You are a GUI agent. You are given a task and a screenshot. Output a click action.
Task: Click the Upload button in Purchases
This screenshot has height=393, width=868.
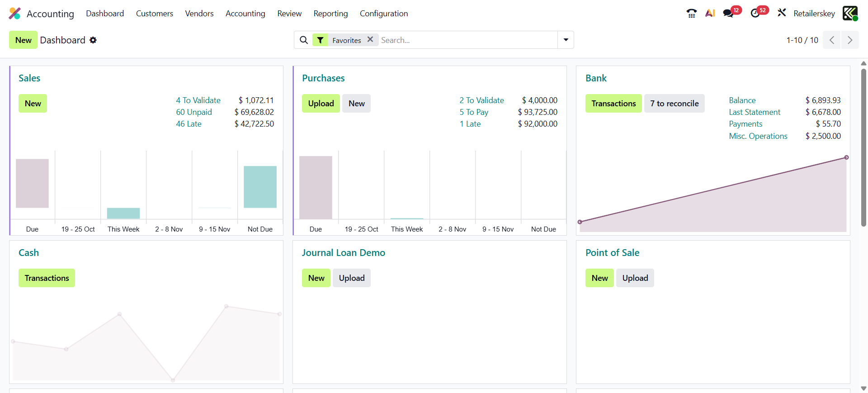coord(321,104)
